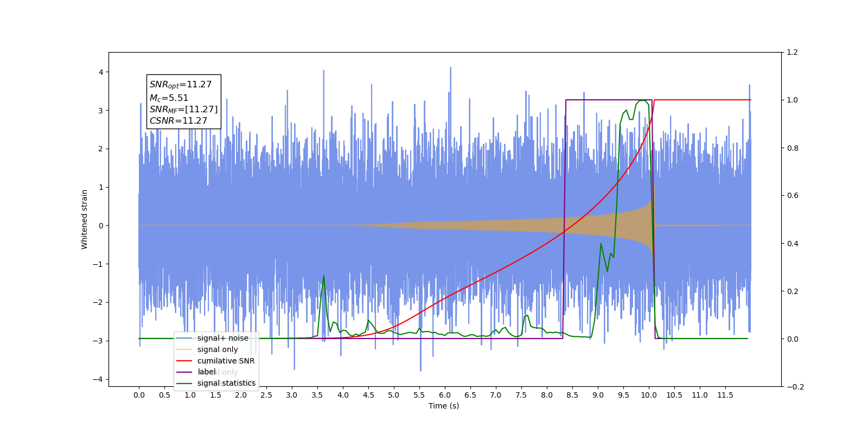This screenshot has width=868, height=434.
Task: Click the 7.5 tick on time axis
Action: pyautogui.click(x=521, y=395)
